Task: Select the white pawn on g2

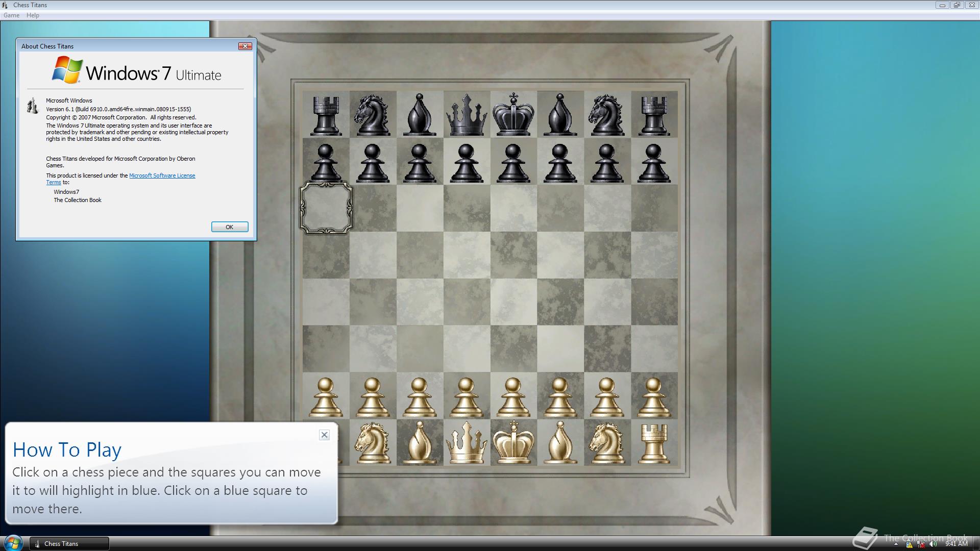Action: (x=607, y=397)
